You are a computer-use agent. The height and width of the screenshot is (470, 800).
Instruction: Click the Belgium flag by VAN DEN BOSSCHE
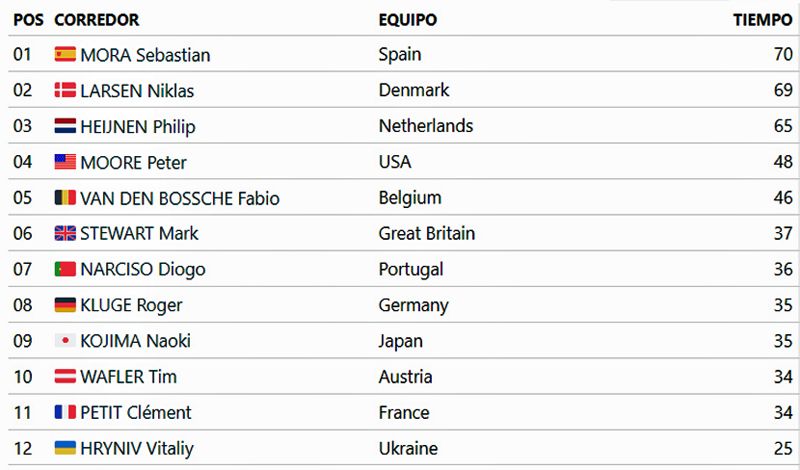tap(65, 197)
